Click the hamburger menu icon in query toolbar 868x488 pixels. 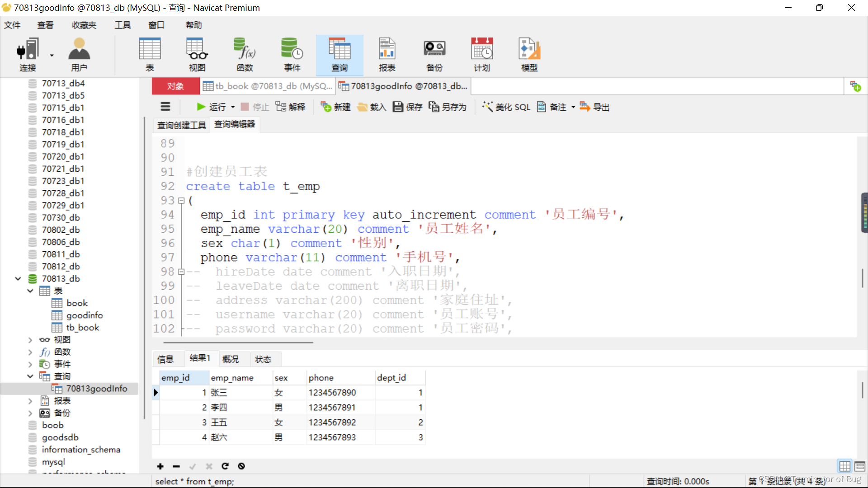[x=165, y=107]
